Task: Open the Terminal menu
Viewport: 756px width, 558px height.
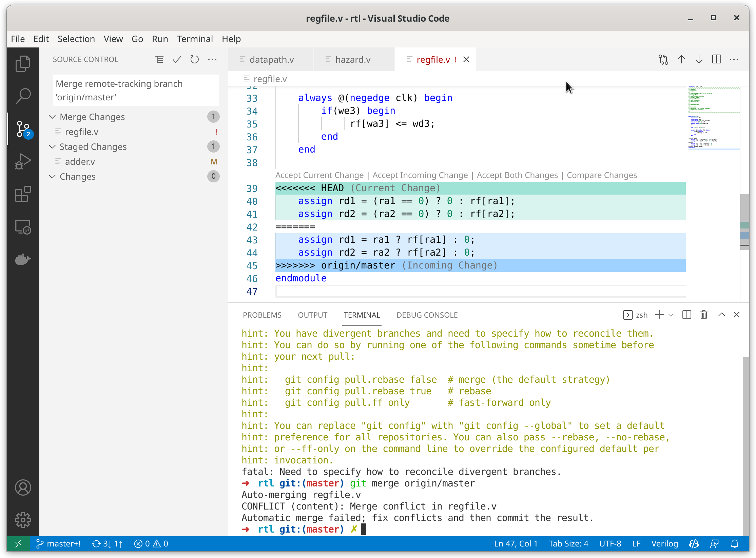Action: pos(195,39)
